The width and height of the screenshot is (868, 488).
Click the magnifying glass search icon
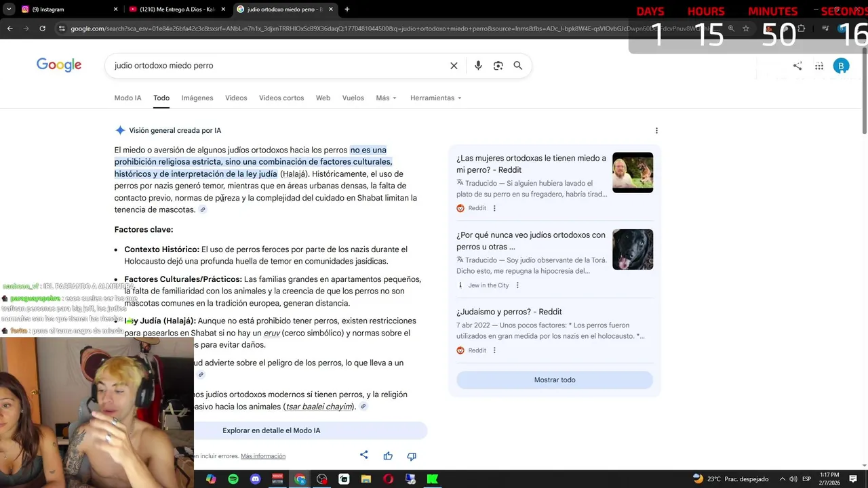point(517,66)
